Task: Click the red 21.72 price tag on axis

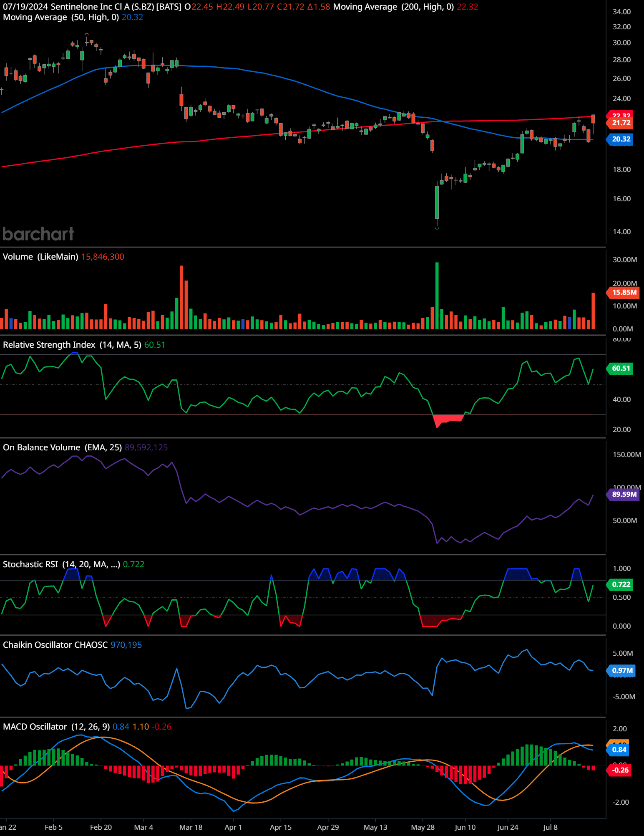Action: coord(621,123)
